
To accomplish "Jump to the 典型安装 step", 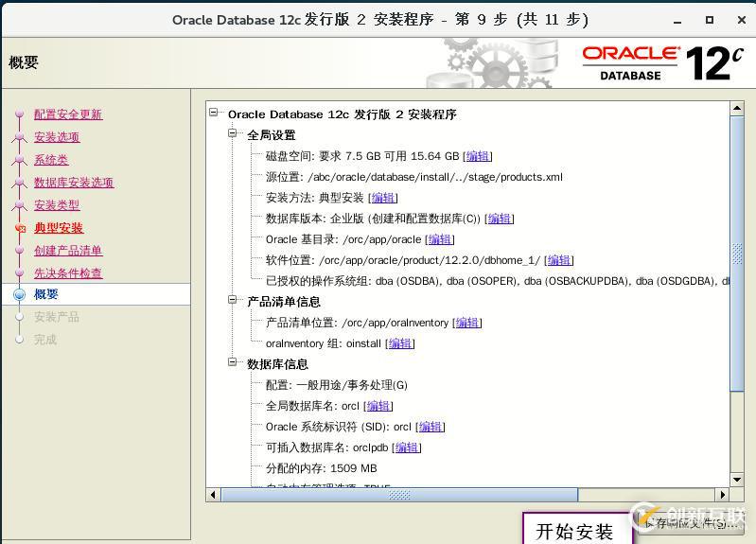I will (x=59, y=228).
